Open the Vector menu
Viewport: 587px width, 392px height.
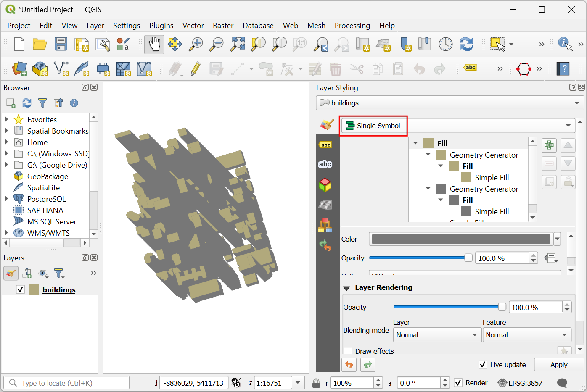click(x=193, y=26)
